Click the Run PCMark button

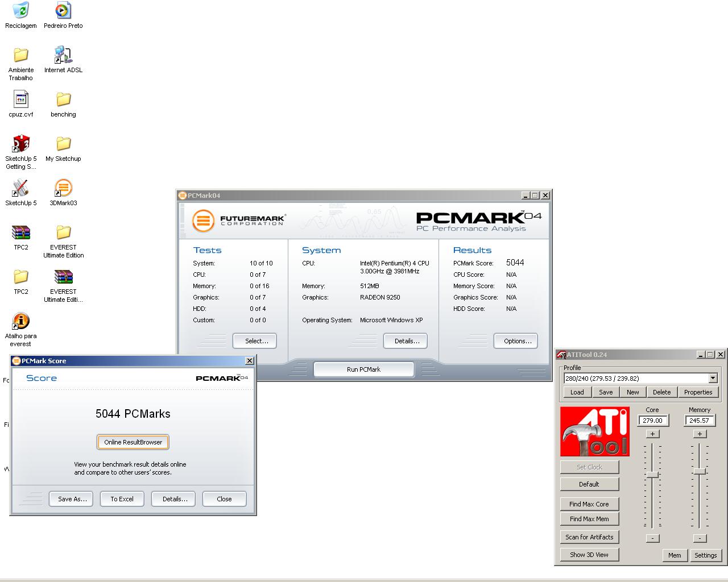[x=363, y=369]
